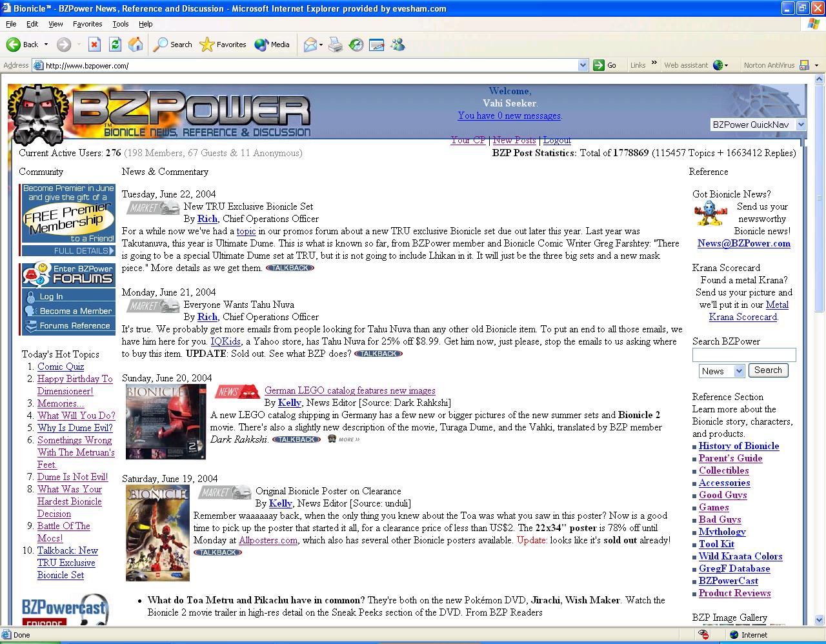This screenshot has height=644, width=826.
Task: Open the Media toolbar button
Action: tap(272, 45)
